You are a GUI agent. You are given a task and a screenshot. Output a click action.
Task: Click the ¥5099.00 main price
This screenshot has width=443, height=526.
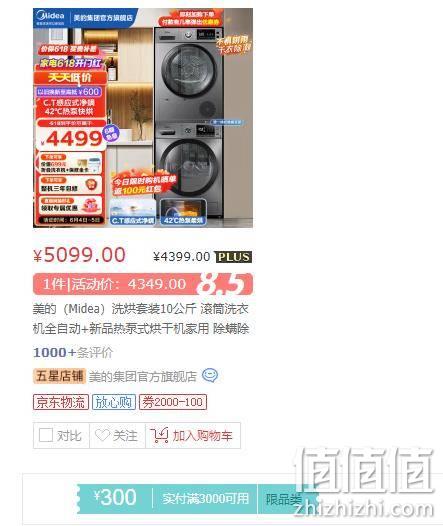[x=79, y=255]
